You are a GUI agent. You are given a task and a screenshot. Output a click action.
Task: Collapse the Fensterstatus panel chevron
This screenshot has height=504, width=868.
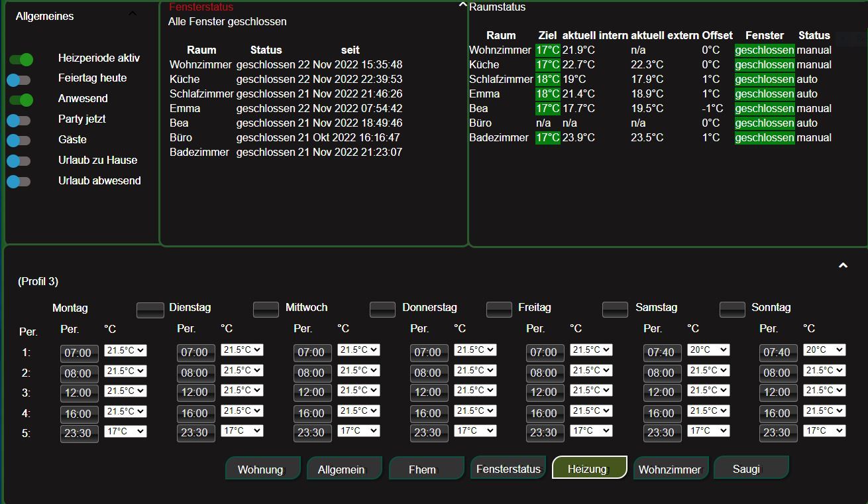462,5
